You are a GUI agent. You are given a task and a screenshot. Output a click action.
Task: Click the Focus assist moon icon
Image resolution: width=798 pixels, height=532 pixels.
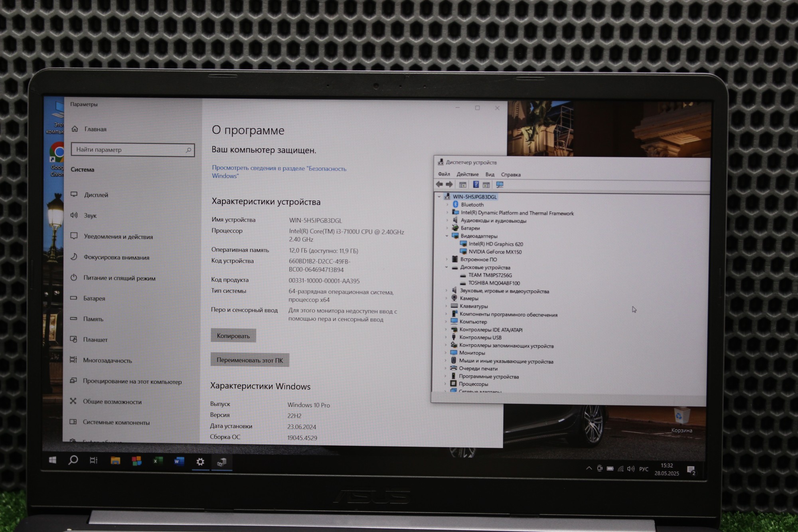coord(74,257)
